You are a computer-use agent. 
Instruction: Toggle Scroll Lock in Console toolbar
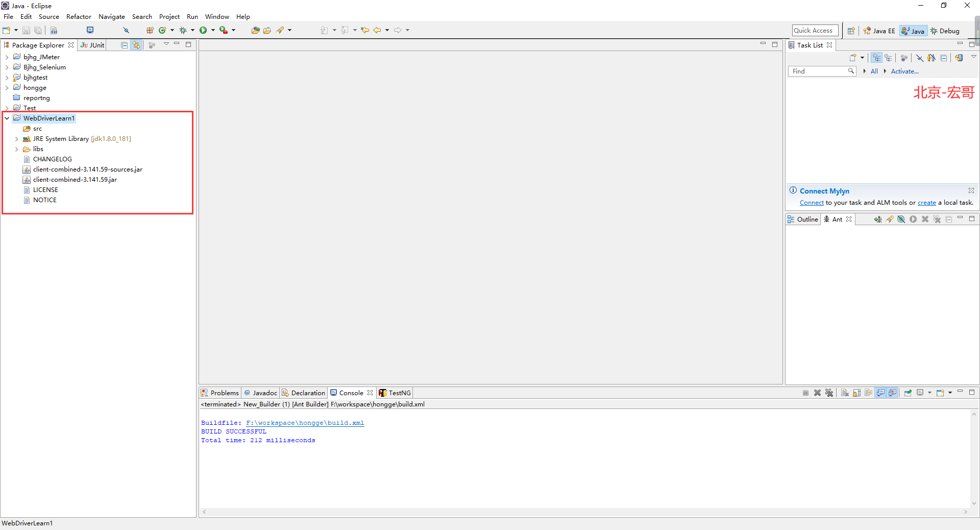[856, 393]
